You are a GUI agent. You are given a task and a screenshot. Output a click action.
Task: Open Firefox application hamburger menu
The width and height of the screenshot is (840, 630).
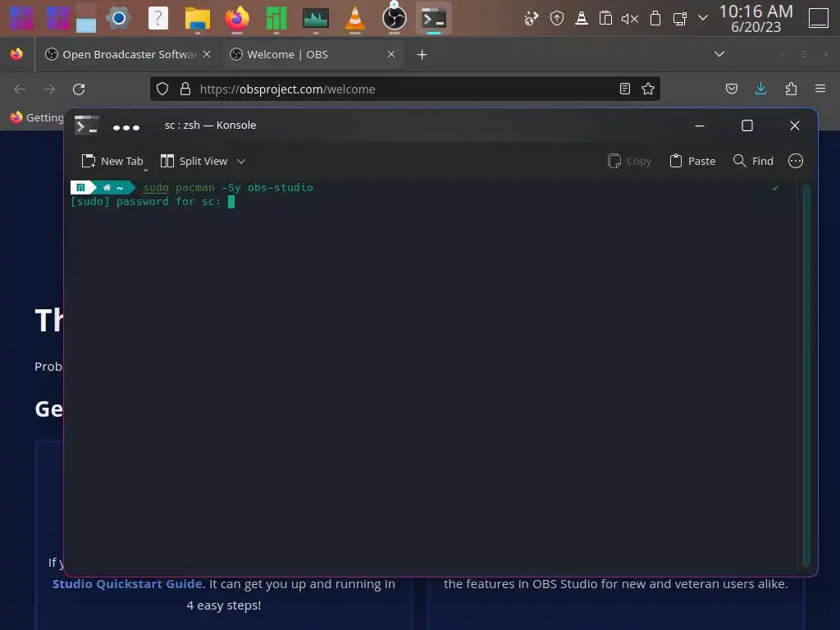820,89
